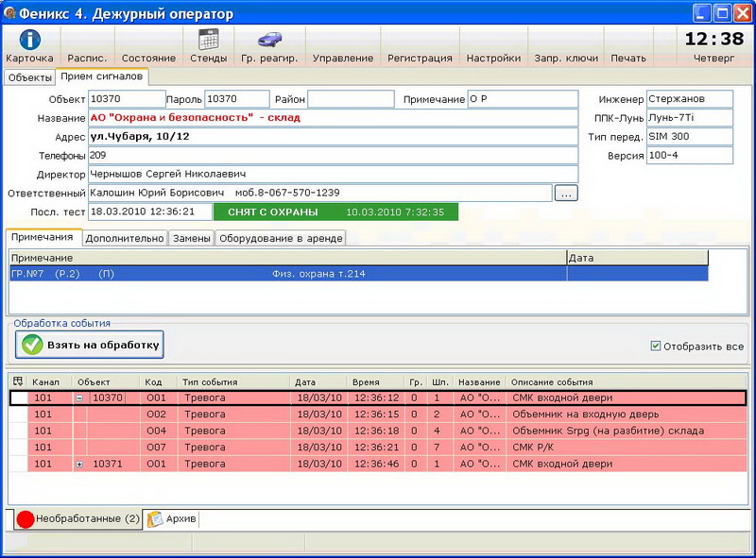Click the Примечание field with О Р
756x558 pixels.
pyautogui.click(x=523, y=99)
